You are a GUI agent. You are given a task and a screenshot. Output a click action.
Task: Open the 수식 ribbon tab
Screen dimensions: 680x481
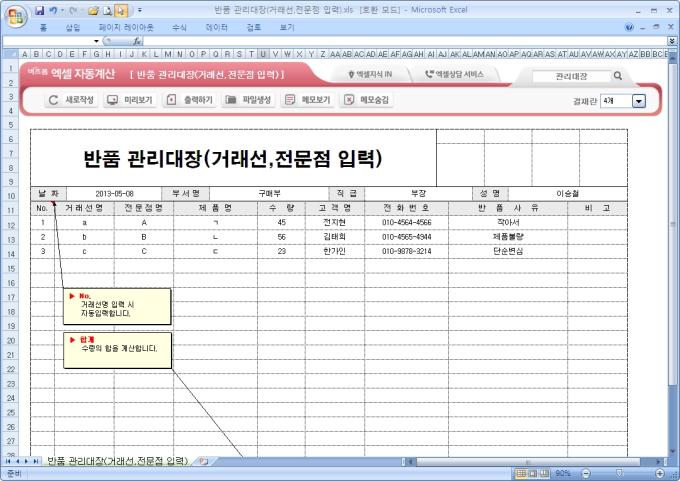pyautogui.click(x=179, y=27)
